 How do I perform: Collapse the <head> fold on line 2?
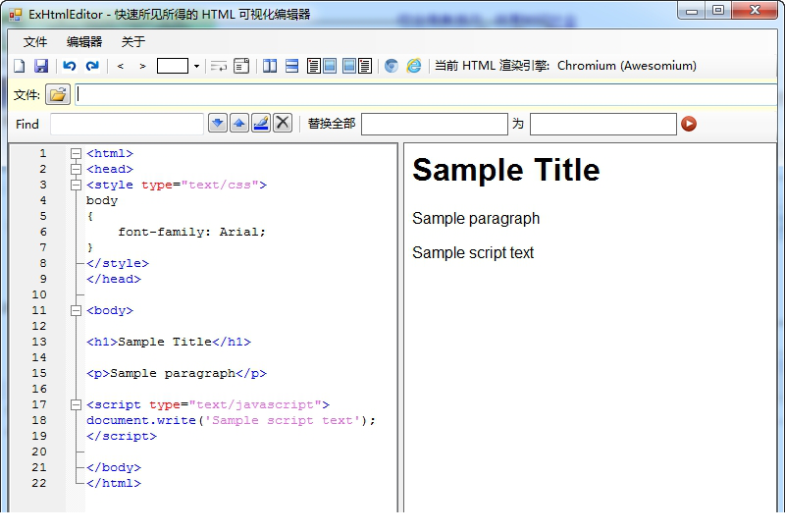point(76,169)
